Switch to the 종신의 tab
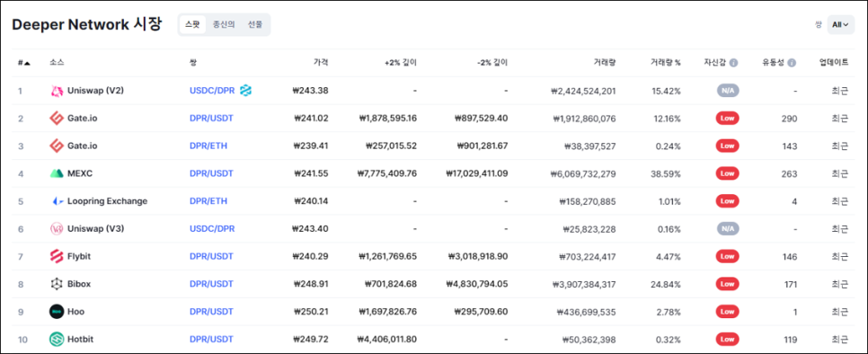This screenshot has height=354, width=868. point(224,25)
